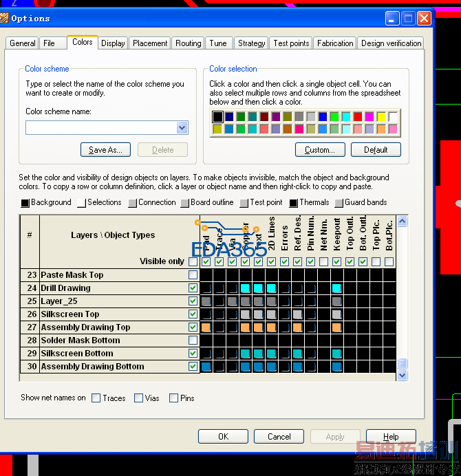Uncheck the Keepout column checkbox
The height and width of the screenshot is (476, 461).
pyautogui.click(x=336, y=261)
